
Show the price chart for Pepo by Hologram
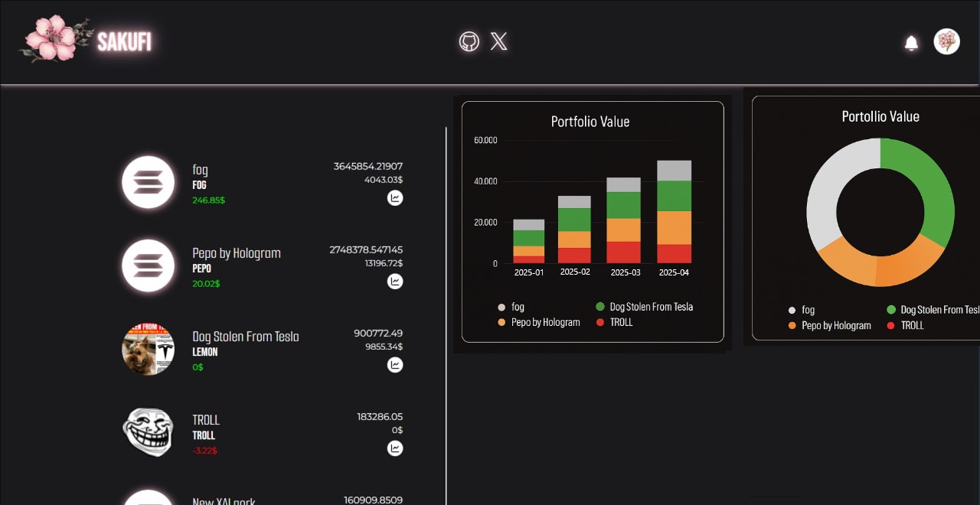395,282
